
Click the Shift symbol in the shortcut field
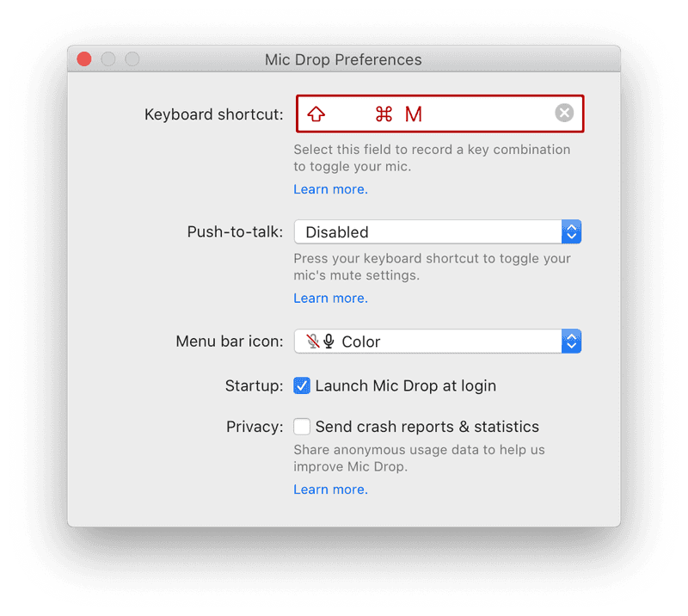(x=317, y=113)
